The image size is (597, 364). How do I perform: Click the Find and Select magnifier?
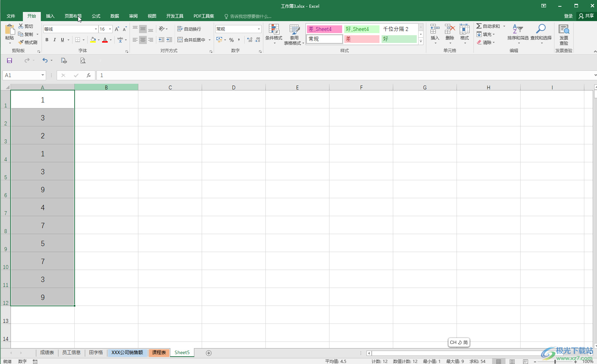pyautogui.click(x=541, y=29)
